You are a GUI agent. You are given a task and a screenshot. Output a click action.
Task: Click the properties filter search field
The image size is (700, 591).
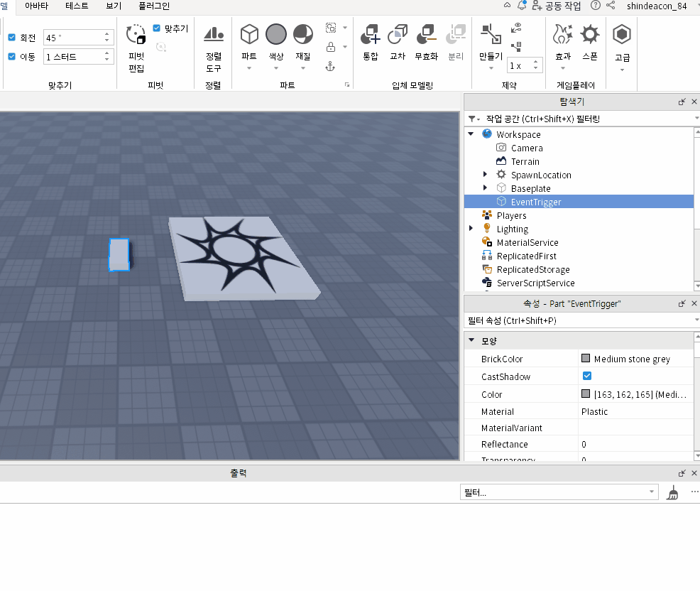click(579, 321)
